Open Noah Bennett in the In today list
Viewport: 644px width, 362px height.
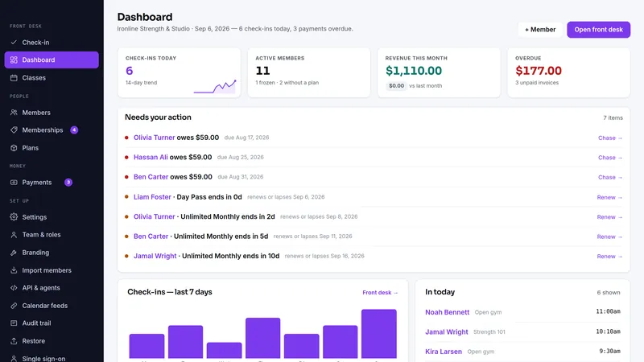448,312
